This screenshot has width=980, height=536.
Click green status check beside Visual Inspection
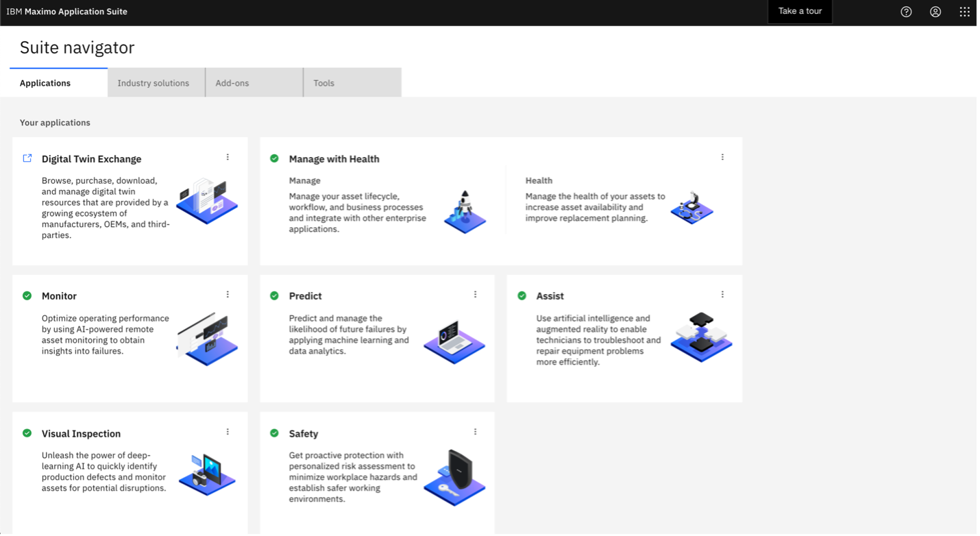[27, 433]
